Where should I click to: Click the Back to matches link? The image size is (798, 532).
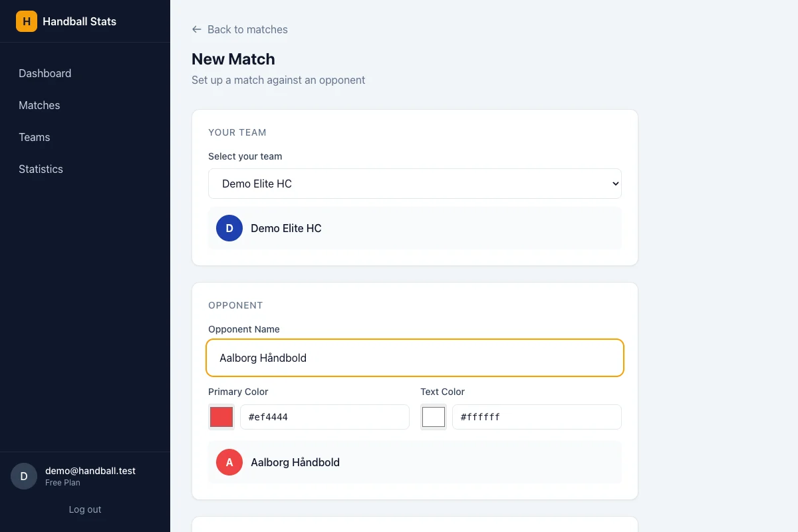click(247, 29)
